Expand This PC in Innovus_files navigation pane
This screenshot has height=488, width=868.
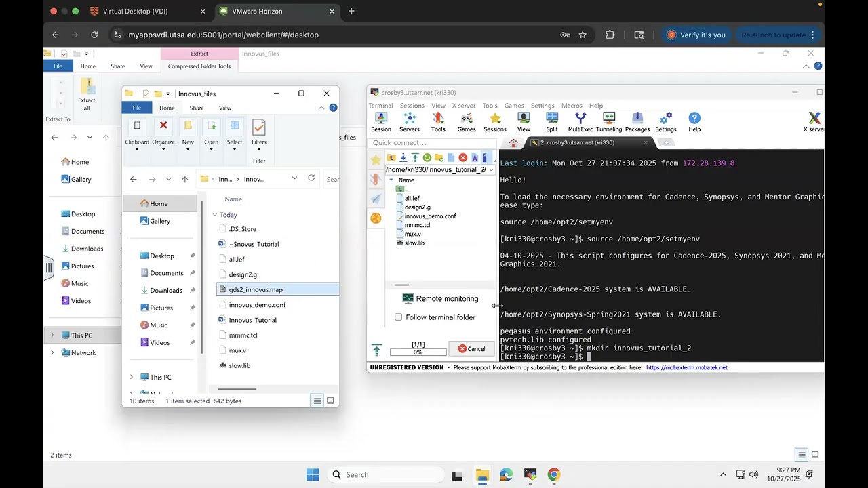[132, 377]
